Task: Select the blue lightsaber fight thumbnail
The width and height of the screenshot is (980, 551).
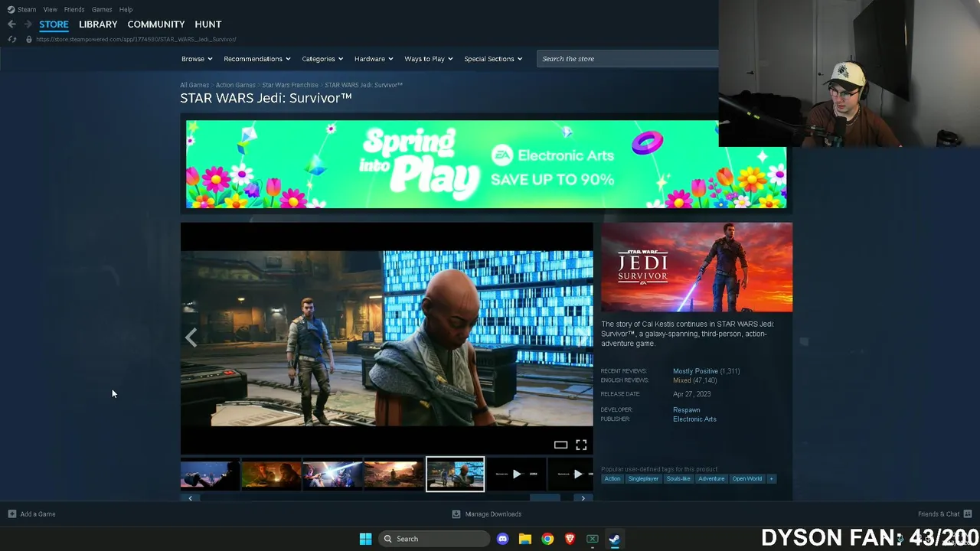Action: (x=332, y=474)
